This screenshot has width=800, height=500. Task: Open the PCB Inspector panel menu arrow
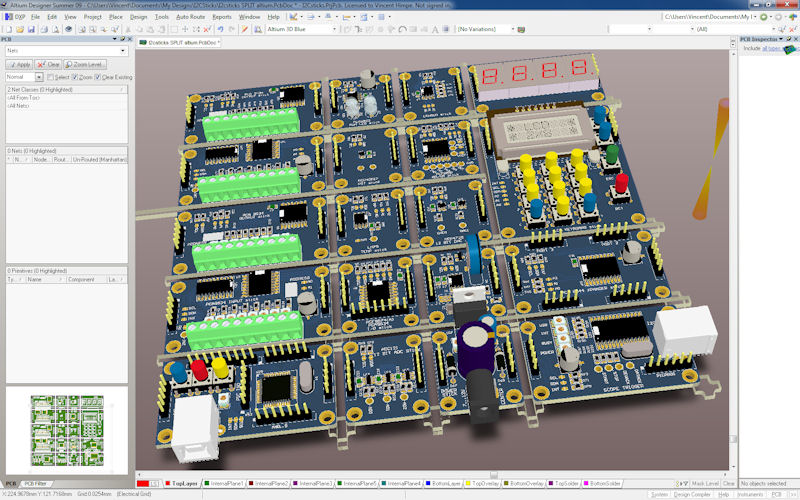tap(781, 39)
